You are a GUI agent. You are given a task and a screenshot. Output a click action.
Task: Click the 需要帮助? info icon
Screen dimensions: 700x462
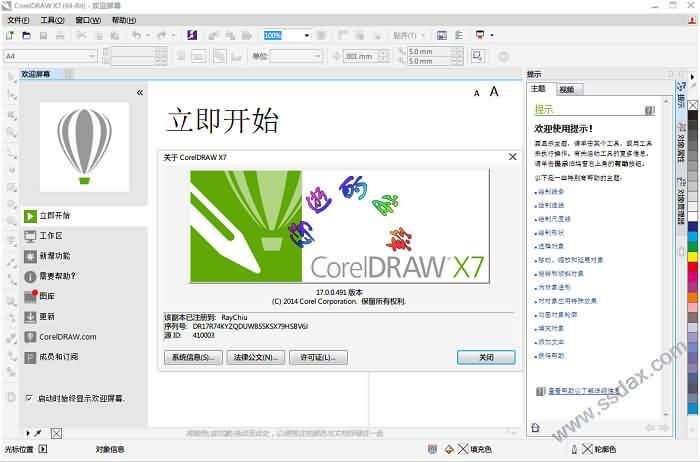tap(31, 276)
